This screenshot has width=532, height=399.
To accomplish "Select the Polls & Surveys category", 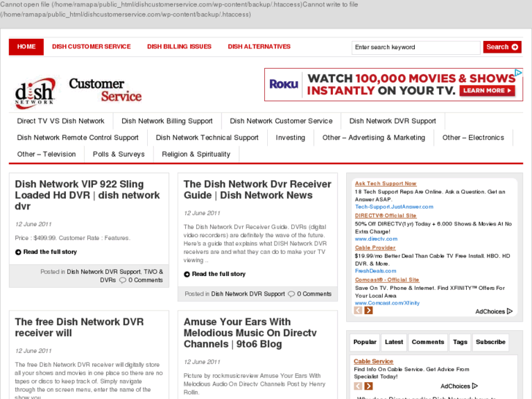I will (119, 154).
